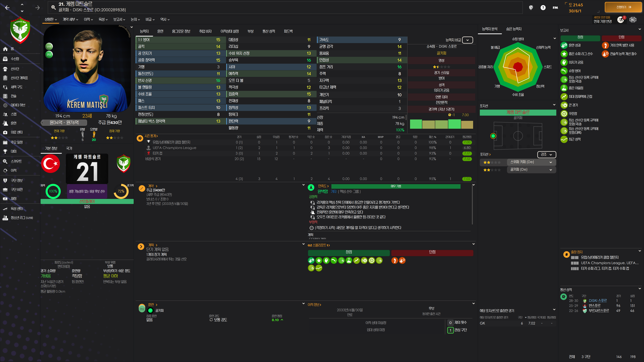Screen dimensions: 644x362
Task: Toggle the 관심 badge on portrait
Action: click(49, 54)
